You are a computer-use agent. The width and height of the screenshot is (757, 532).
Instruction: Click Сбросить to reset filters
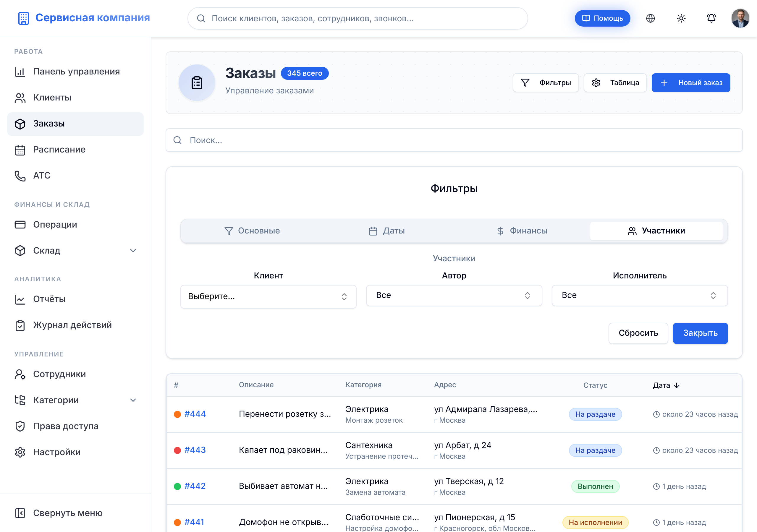pyautogui.click(x=638, y=333)
